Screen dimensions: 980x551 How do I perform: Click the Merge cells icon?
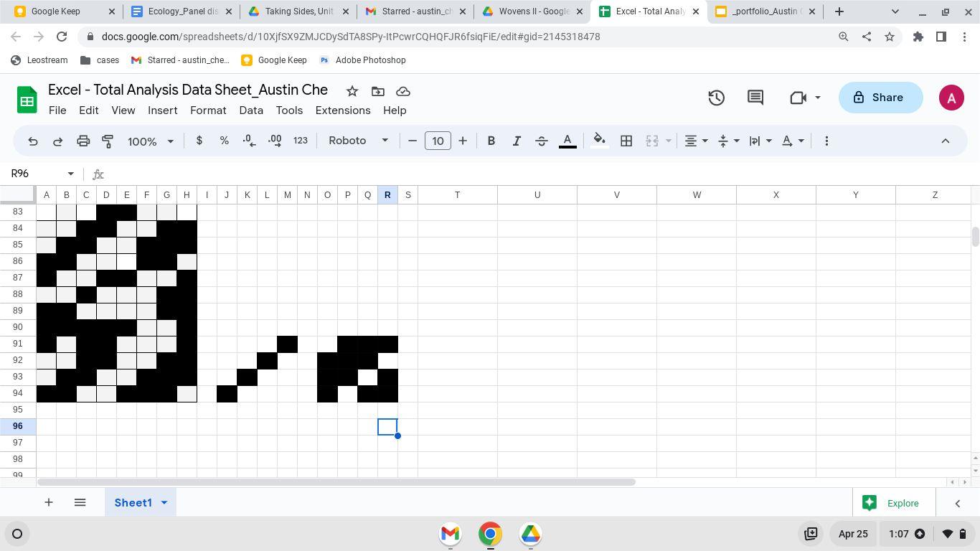(652, 141)
